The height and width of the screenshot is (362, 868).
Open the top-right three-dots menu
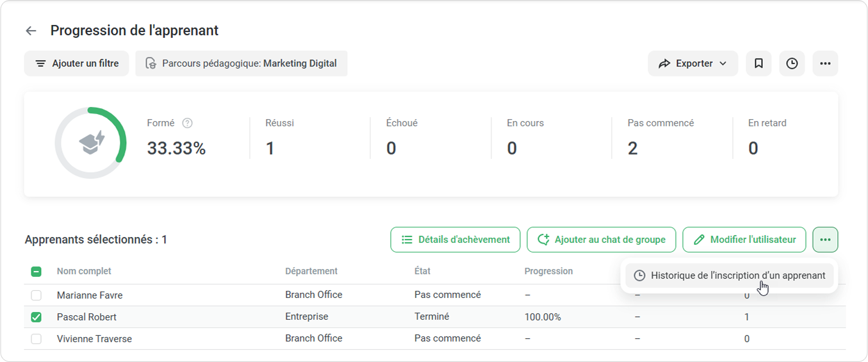pos(825,63)
